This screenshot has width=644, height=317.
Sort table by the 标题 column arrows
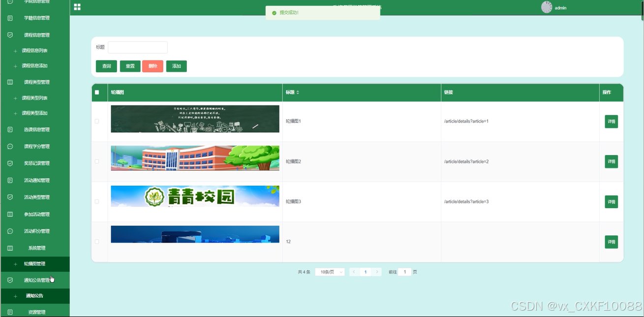[297, 93]
